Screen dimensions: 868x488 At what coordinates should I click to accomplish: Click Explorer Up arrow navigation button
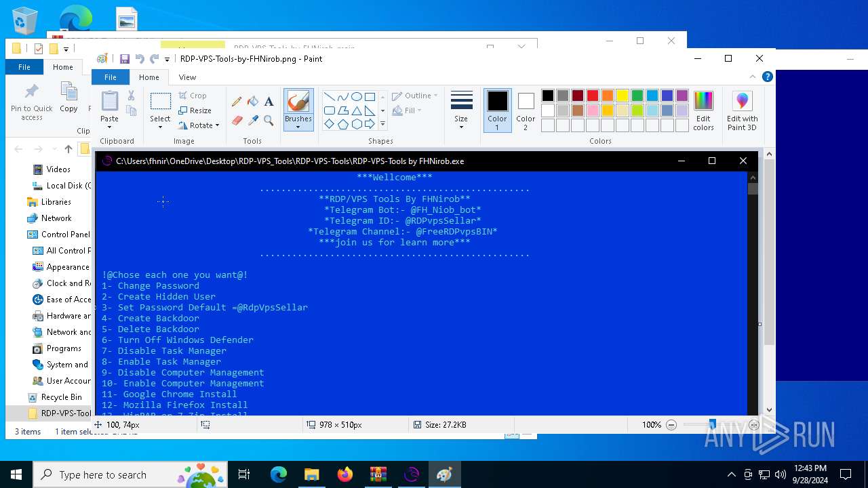tap(68, 149)
